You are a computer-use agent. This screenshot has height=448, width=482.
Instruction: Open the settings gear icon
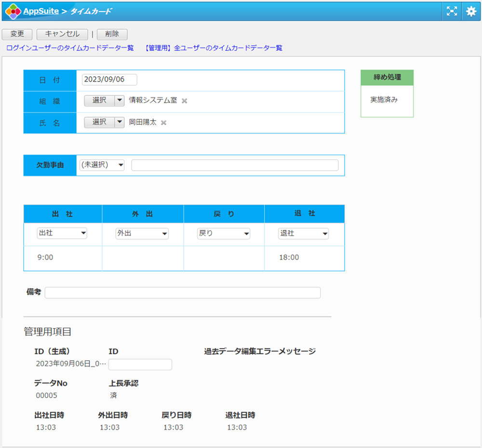[471, 12]
